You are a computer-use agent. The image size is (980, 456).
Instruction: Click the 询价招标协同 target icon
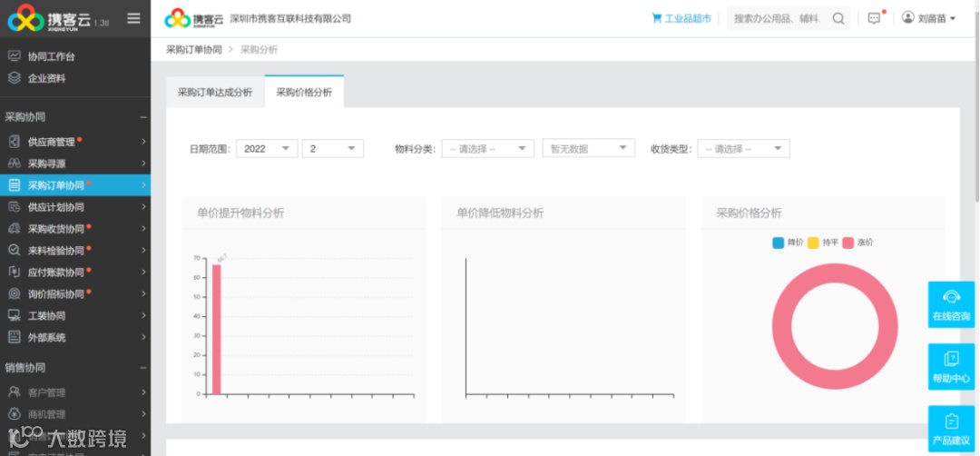15,293
